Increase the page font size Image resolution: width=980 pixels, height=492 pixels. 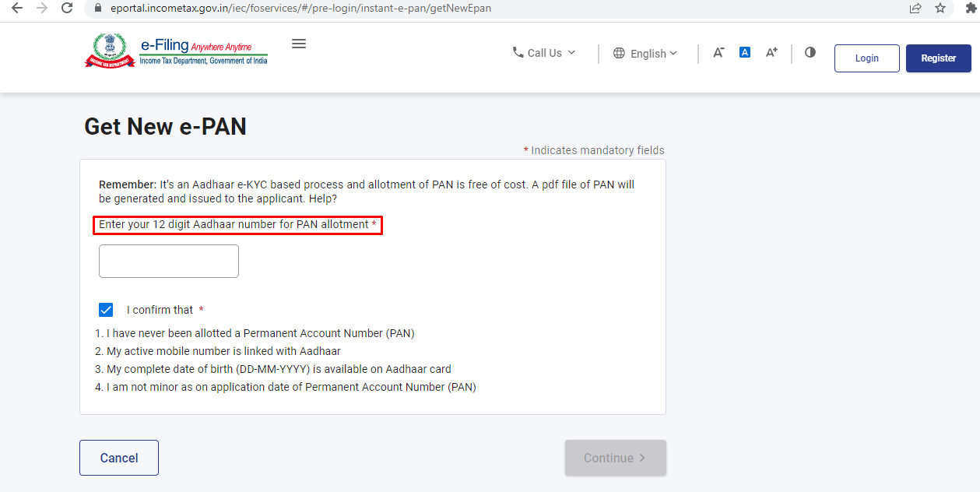click(x=771, y=52)
